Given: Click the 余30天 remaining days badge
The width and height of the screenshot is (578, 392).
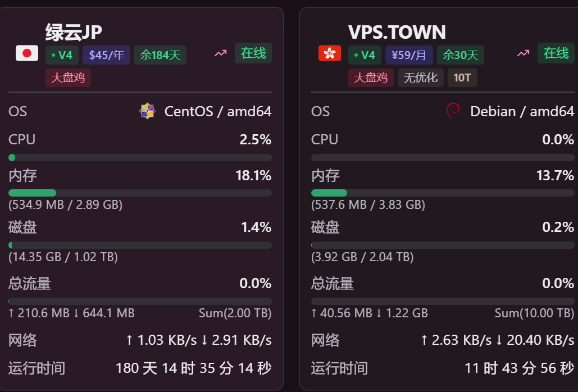Looking at the screenshot, I should coord(461,55).
